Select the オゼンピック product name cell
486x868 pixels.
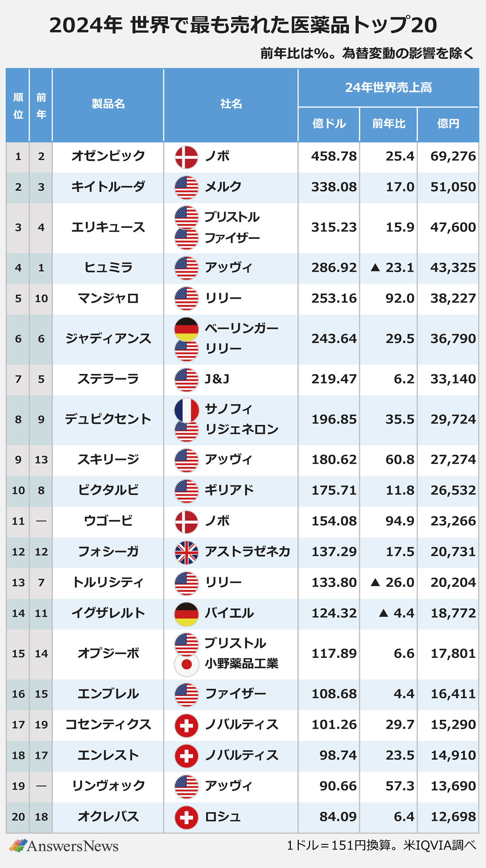(x=108, y=157)
